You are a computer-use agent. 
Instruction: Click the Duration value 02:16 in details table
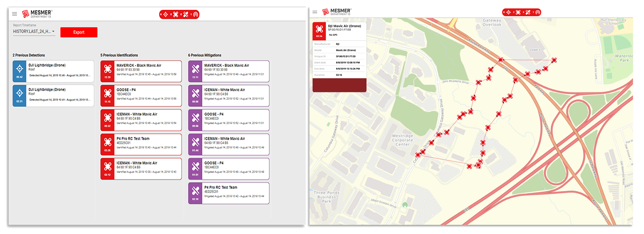point(339,75)
